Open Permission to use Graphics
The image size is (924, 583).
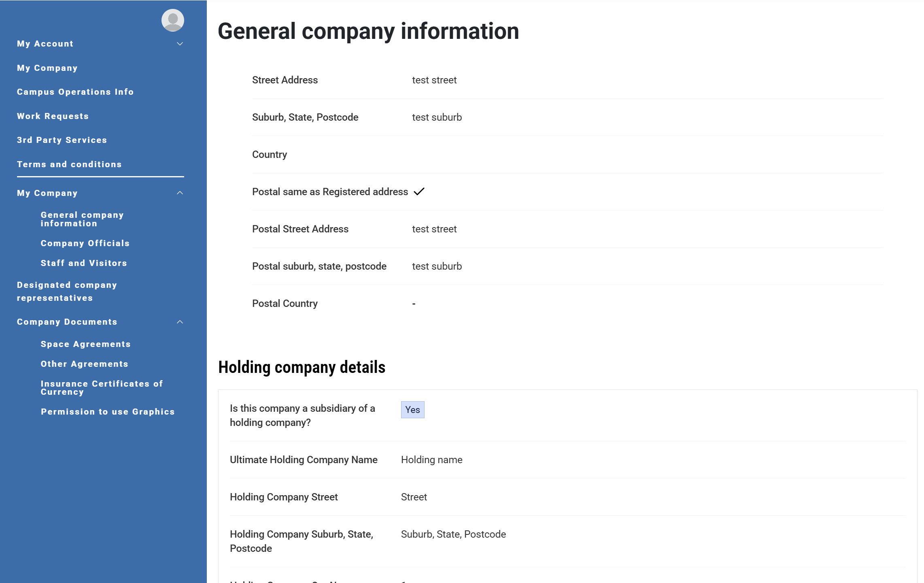click(x=108, y=412)
